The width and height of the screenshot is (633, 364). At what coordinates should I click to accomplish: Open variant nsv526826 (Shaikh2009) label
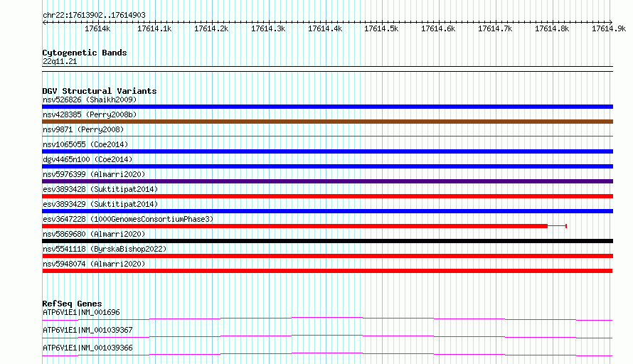(90, 100)
